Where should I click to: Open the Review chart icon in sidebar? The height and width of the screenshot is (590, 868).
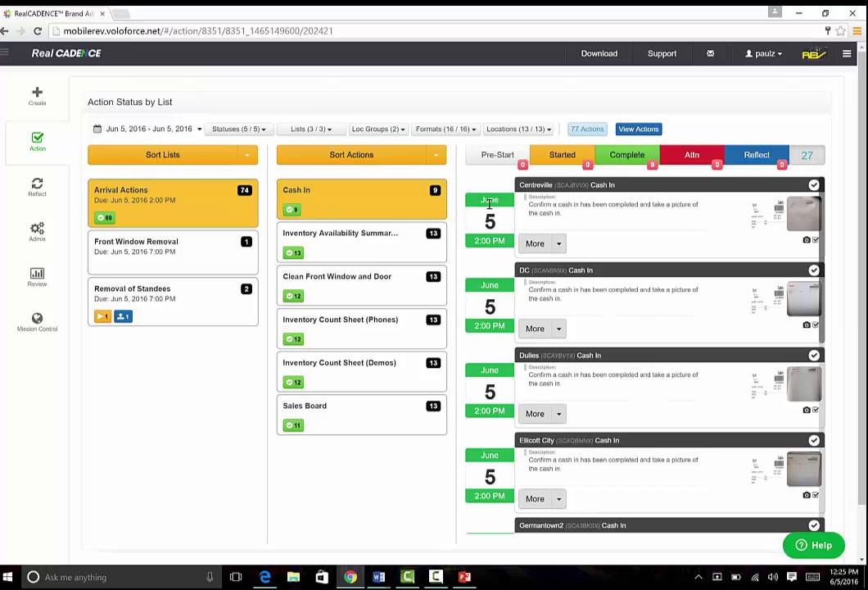tap(37, 273)
